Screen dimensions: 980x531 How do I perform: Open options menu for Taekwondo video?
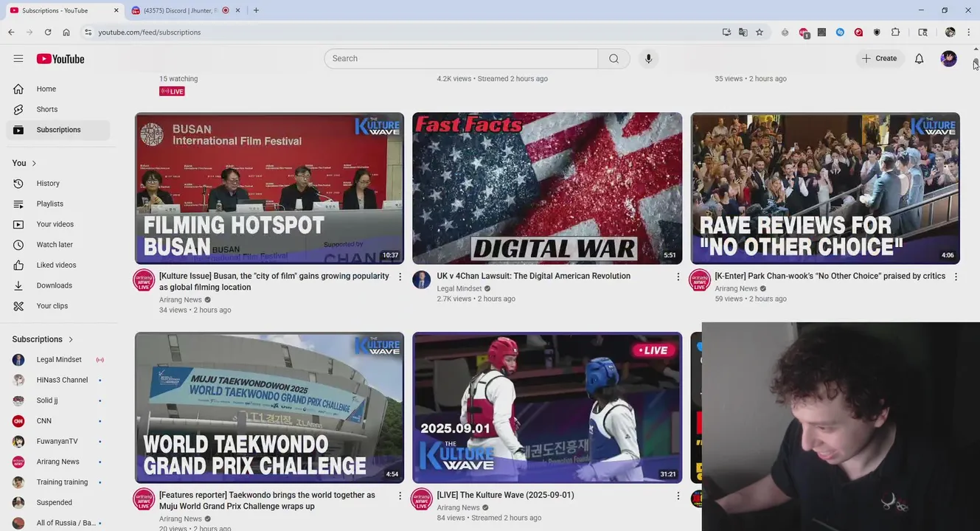(x=400, y=496)
